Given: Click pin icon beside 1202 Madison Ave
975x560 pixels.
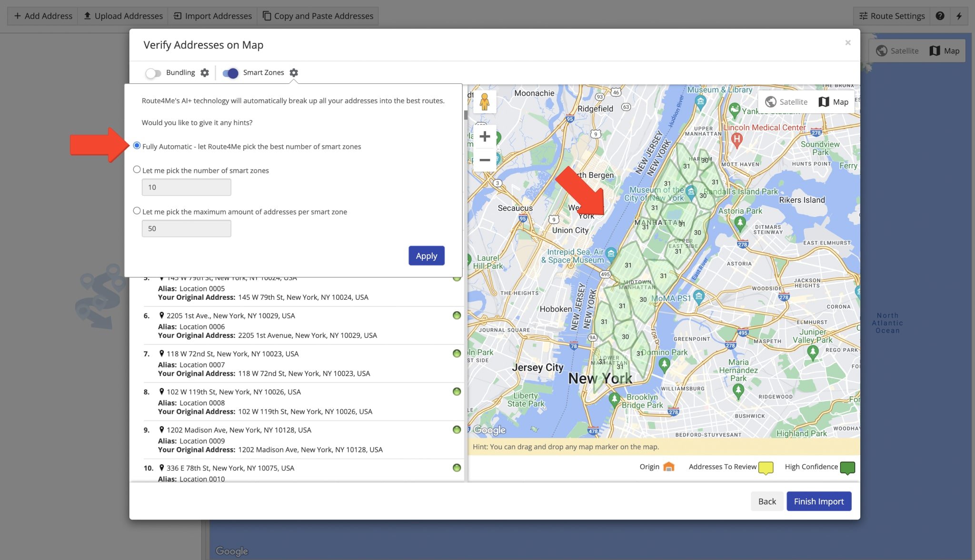Looking at the screenshot, I should point(161,430).
